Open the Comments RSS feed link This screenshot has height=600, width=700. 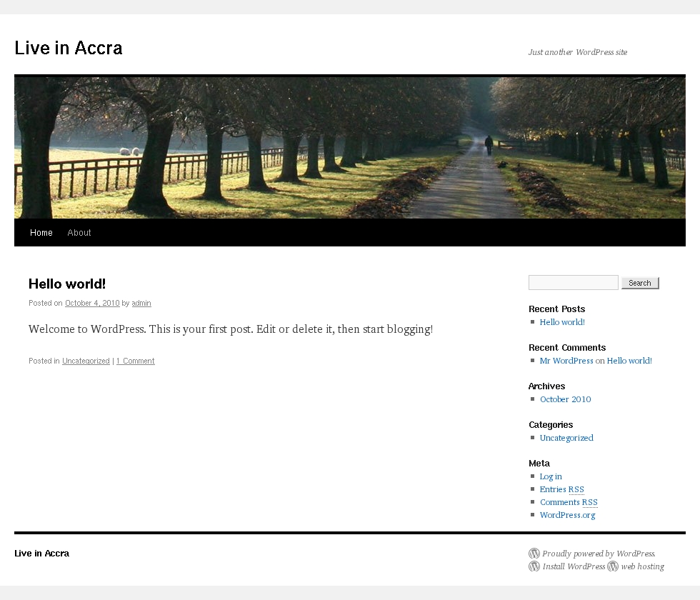pos(569,502)
